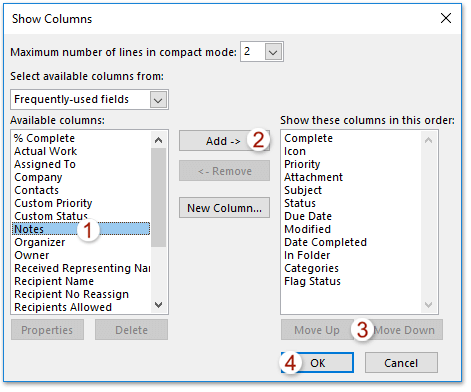471x392 pixels.
Task: Click the Properties button
Action: pos(47,330)
